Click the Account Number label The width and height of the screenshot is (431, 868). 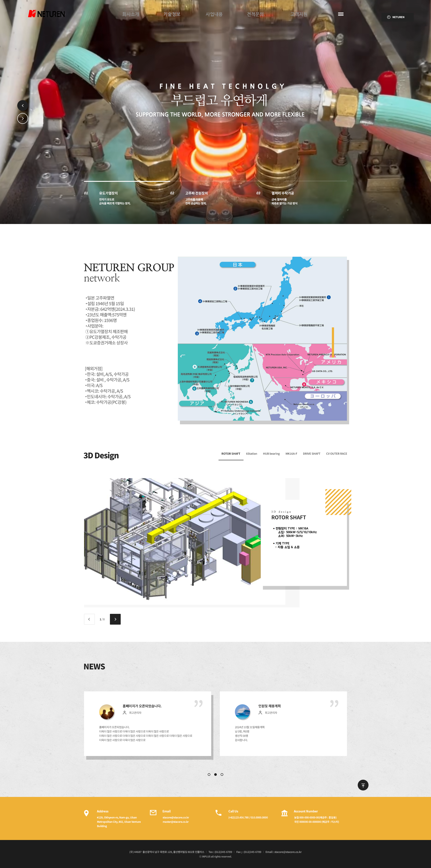coord(306,811)
